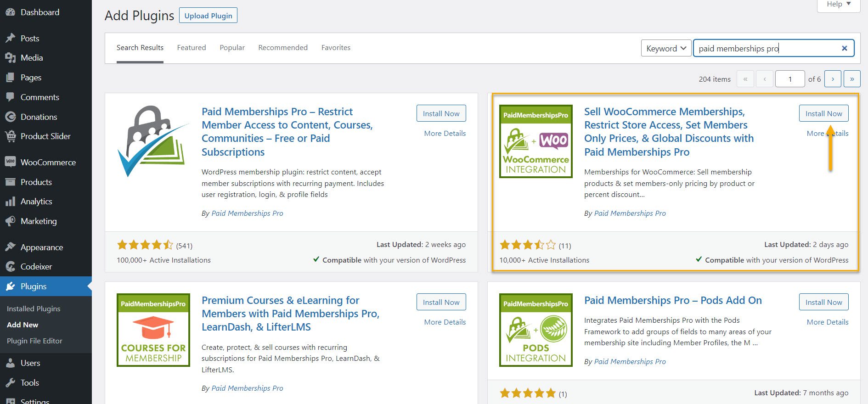Switch to the Recommended tab
Viewport: 868px width, 404px height.
[283, 48]
